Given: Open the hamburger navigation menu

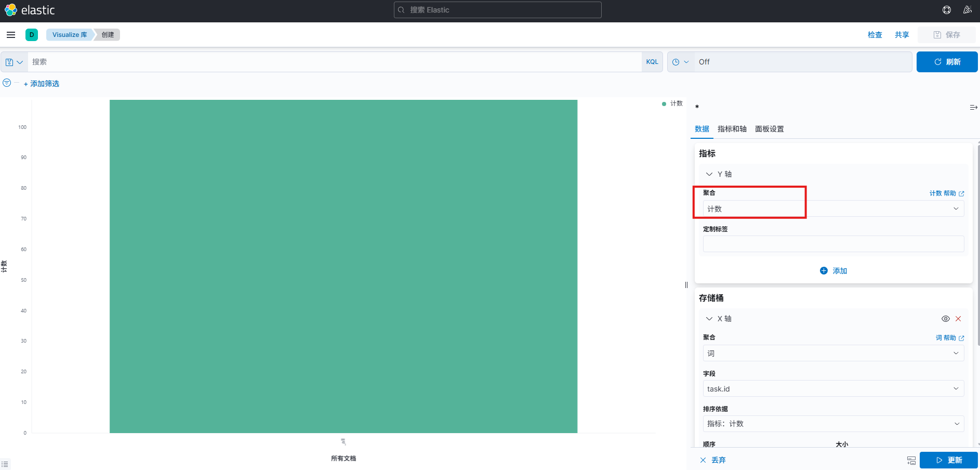Looking at the screenshot, I should pos(11,35).
